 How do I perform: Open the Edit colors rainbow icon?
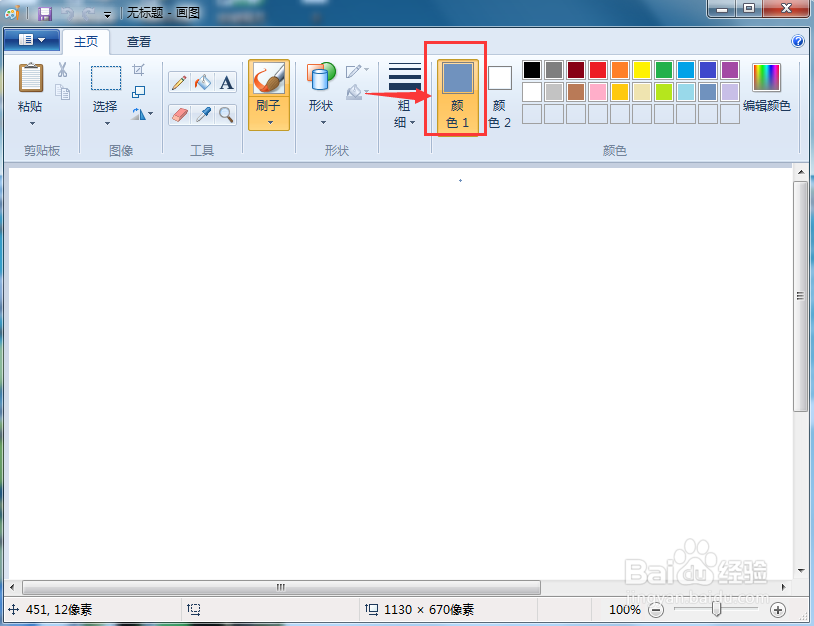coord(766,78)
